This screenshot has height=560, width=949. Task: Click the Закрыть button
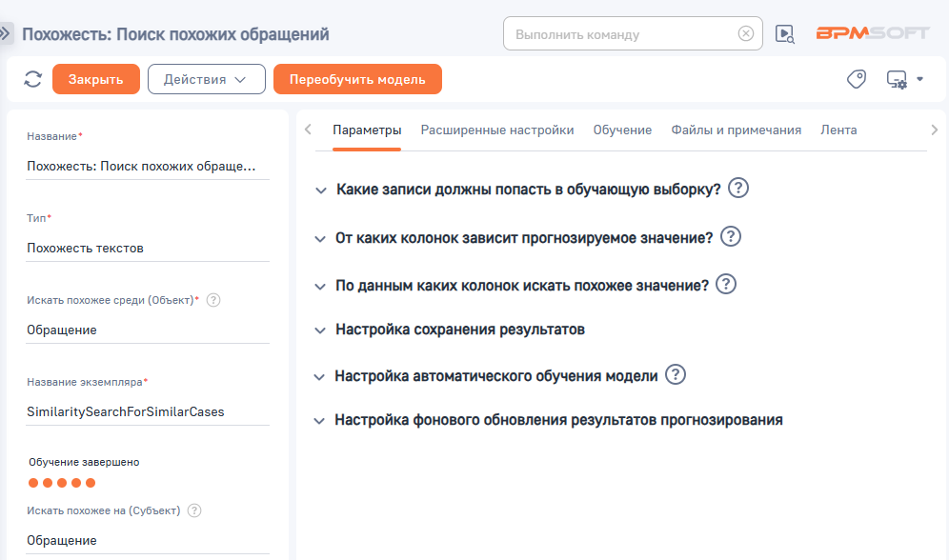pyautogui.click(x=95, y=79)
